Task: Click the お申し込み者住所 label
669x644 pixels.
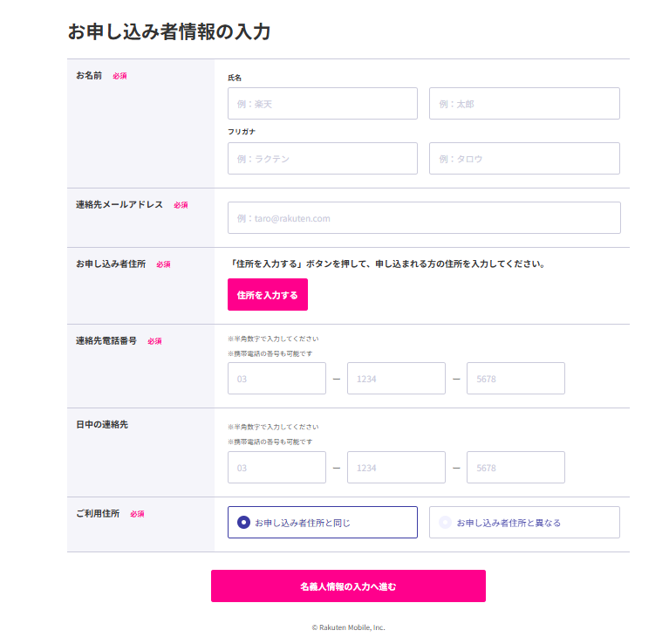Action: click(111, 264)
